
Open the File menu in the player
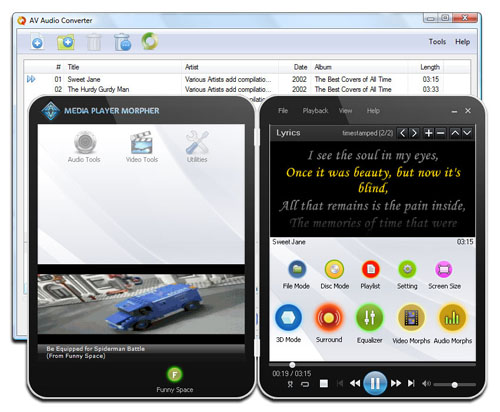pyautogui.click(x=283, y=111)
